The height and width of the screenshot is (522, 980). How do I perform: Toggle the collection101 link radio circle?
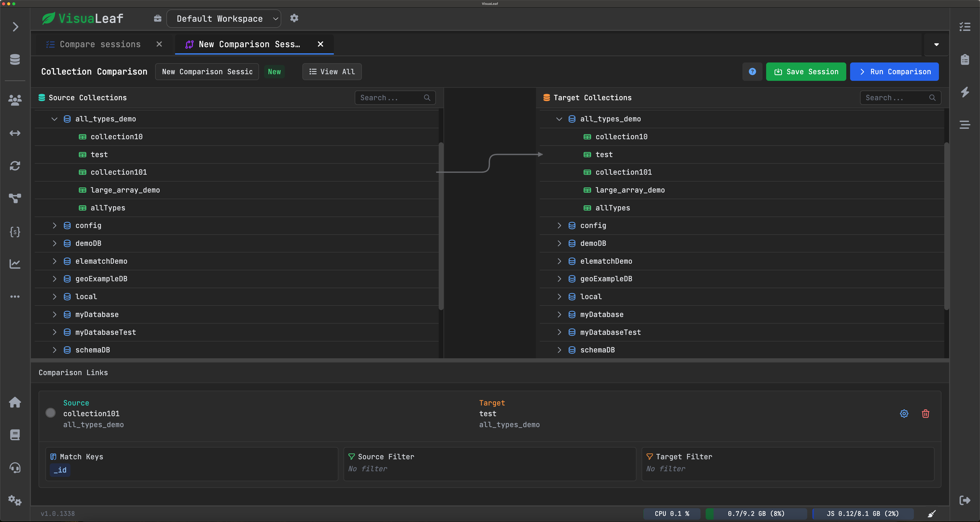tap(51, 413)
